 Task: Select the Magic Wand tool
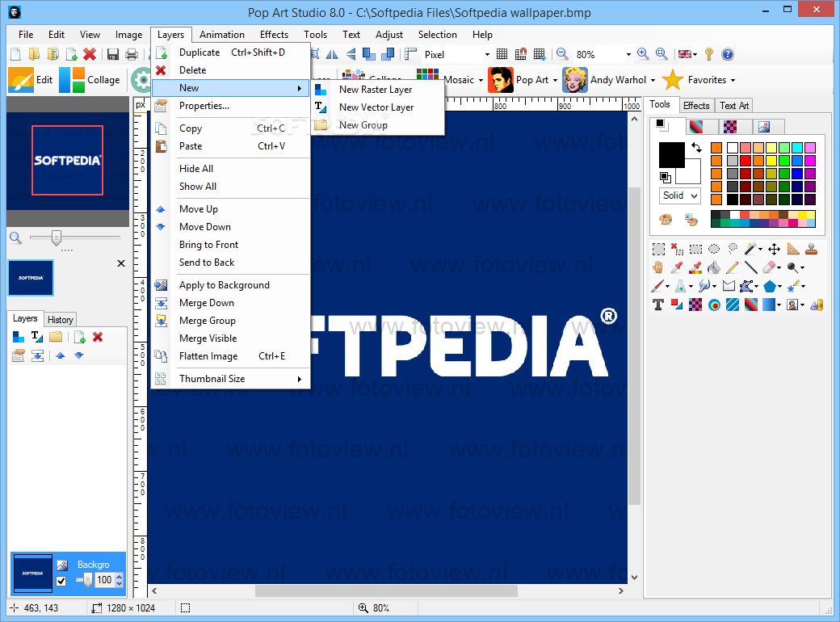click(750, 249)
